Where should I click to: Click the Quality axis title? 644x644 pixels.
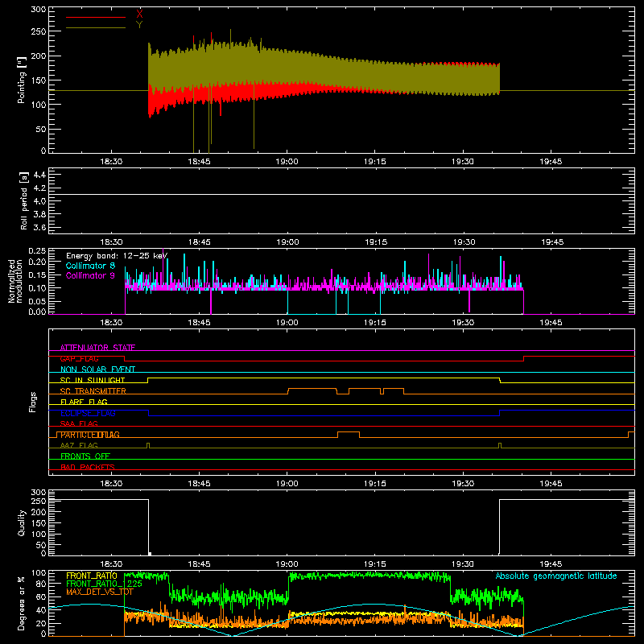pyautogui.click(x=22, y=522)
